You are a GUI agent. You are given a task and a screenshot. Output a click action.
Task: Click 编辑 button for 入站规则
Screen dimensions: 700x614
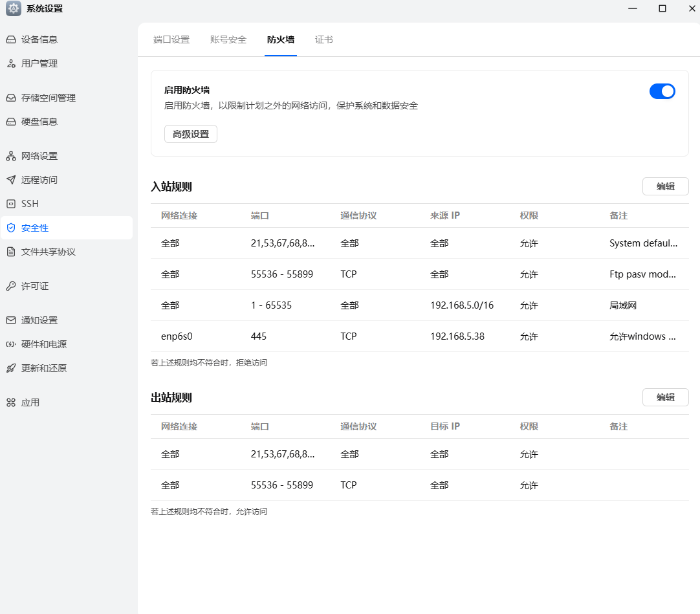pyautogui.click(x=665, y=186)
